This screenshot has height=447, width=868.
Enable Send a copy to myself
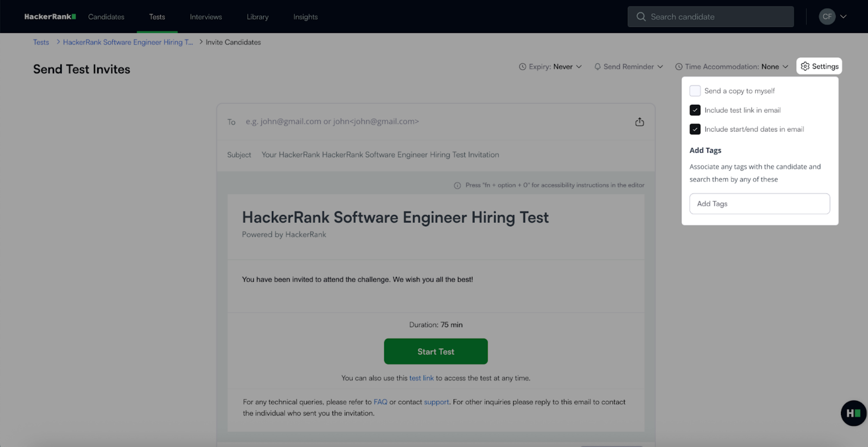point(695,91)
